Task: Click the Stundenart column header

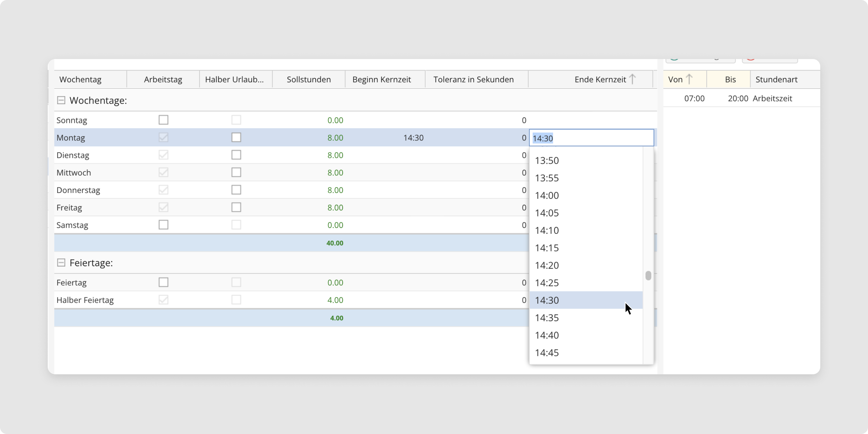Action: pos(776,80)
